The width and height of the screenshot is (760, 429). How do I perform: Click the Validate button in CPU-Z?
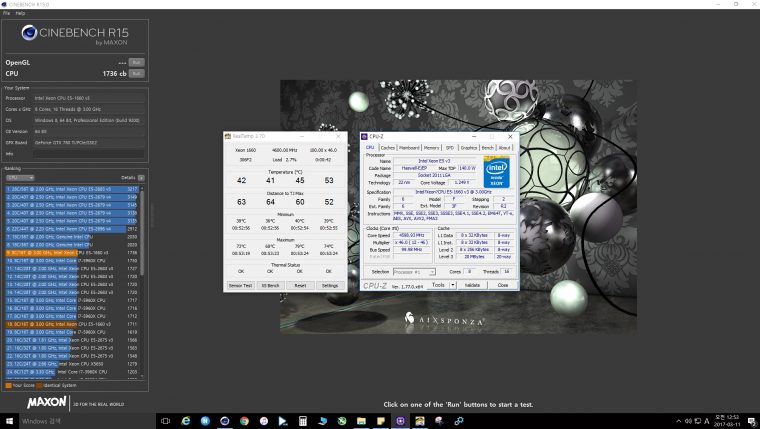pos(472,285)
